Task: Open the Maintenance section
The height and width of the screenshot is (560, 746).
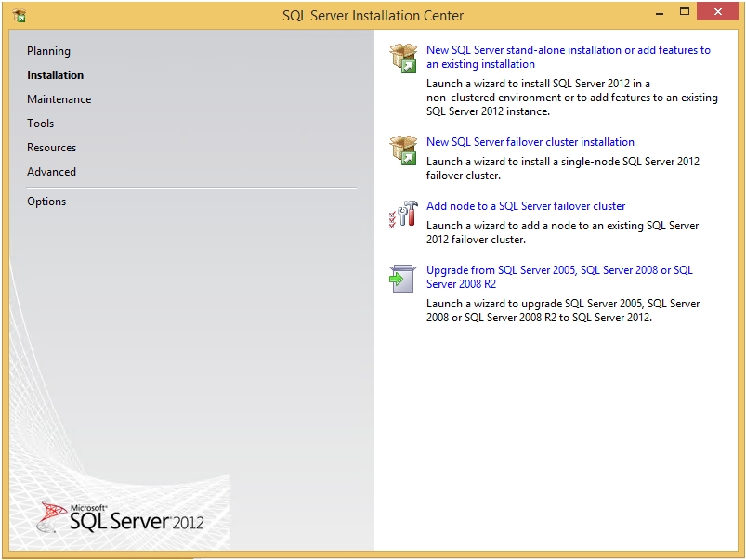Action: click(x=59, y=98)
